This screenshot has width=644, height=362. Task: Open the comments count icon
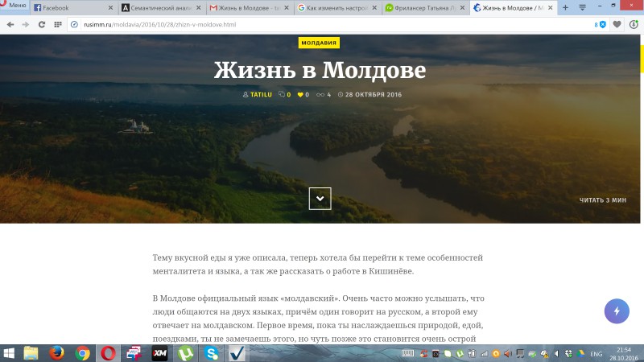(281, 94)
